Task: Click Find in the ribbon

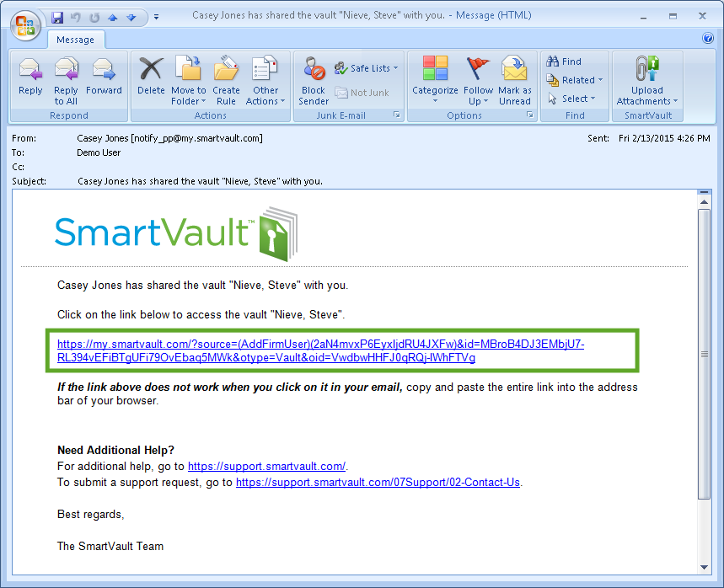Action: 564,61
